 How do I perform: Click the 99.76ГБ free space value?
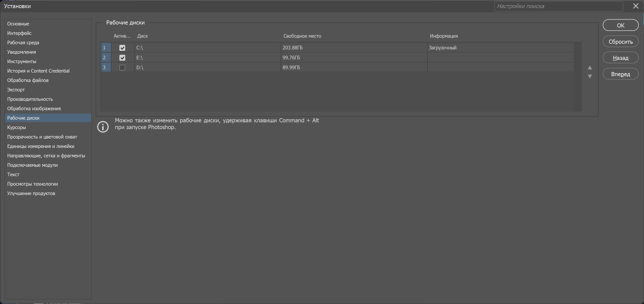tap(291, 58)
